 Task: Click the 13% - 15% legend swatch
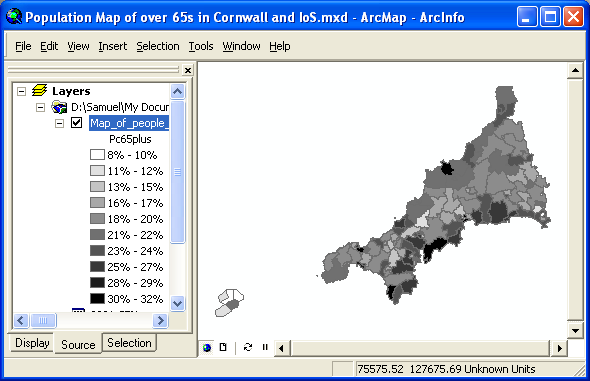point(97,187)
